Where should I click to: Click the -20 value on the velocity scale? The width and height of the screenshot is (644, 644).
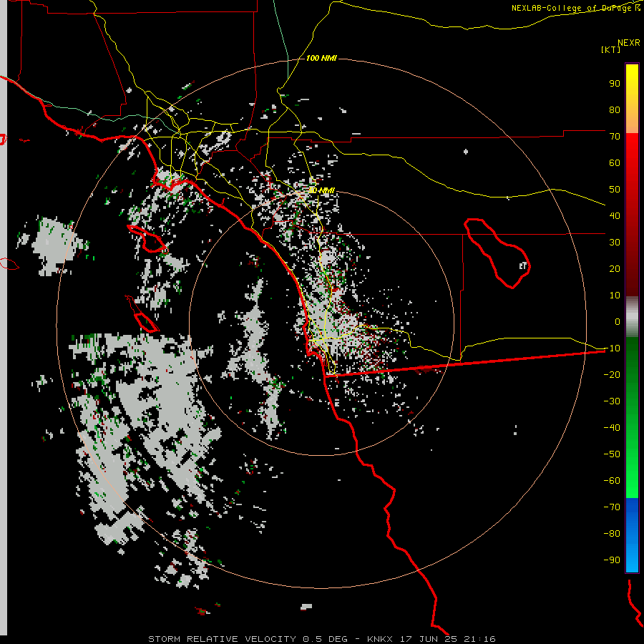(612, 375)
